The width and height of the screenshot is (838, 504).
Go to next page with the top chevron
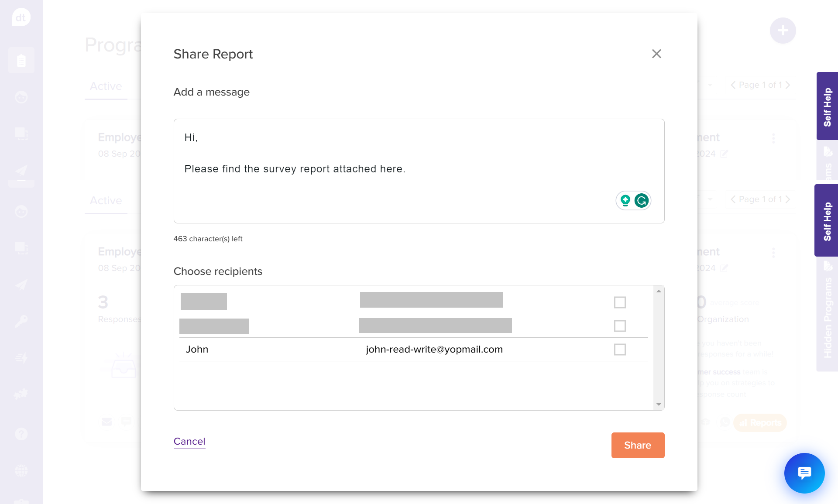(x=788, y=85)
